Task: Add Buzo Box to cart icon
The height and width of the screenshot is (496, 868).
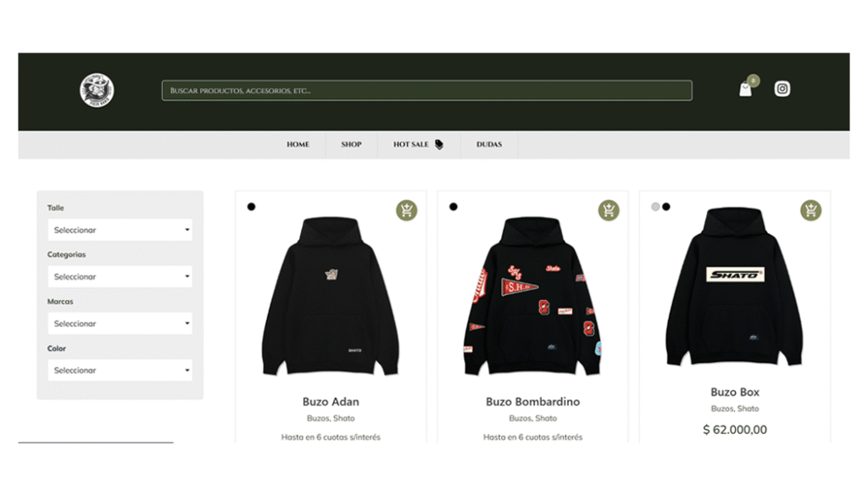Action: tap(810, 210)
